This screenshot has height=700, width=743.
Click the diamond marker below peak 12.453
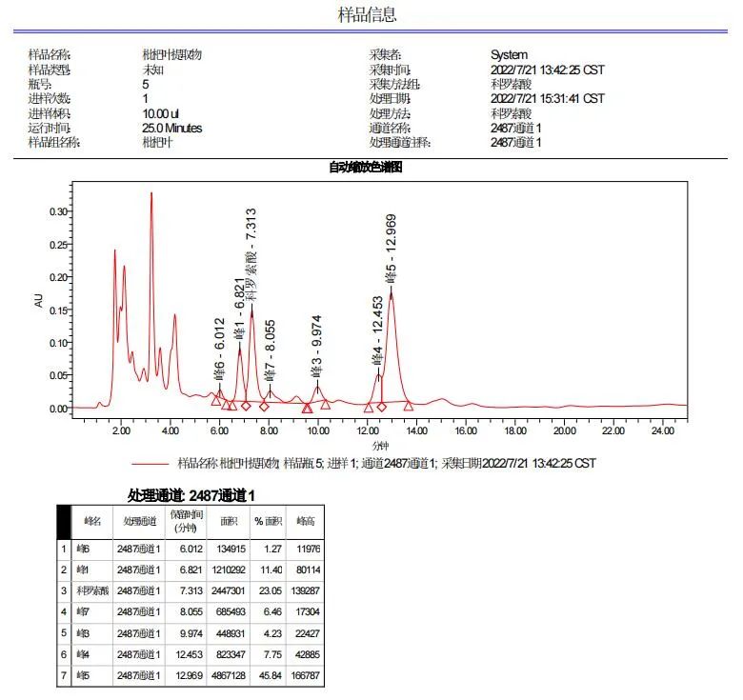pyautogui.click(x=381, y=407)
